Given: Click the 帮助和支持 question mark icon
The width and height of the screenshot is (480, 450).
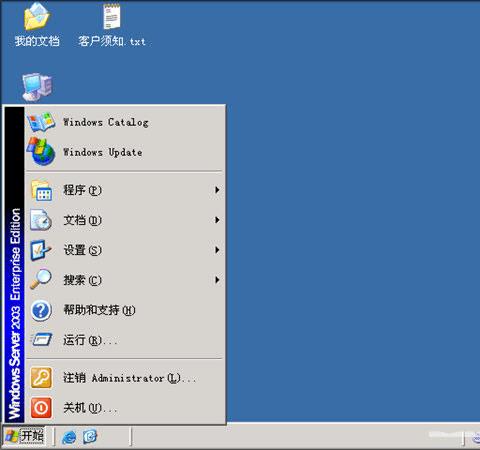Looking at the screenshot, I should click(41, 310).
